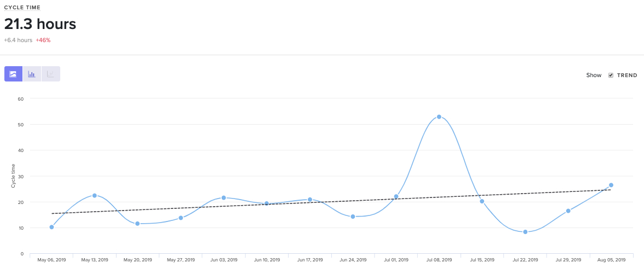Select the Jul 29, 2019 data point

coord(568,211)
